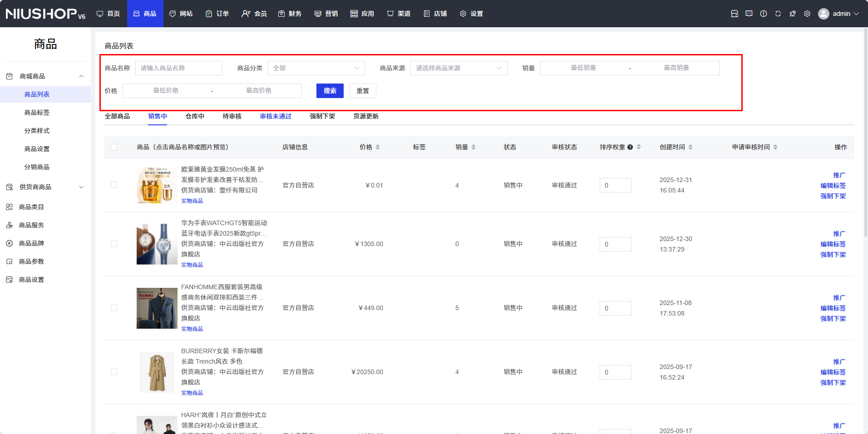
Task: Sort the list by 价格 column arrows
Action: 377,147
